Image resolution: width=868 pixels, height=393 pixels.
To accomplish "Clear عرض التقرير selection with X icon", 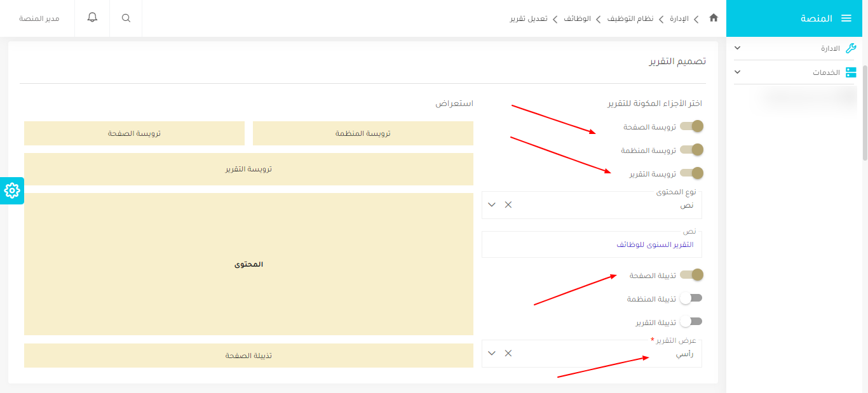I will pyautogui.click(x=508, y=353).
